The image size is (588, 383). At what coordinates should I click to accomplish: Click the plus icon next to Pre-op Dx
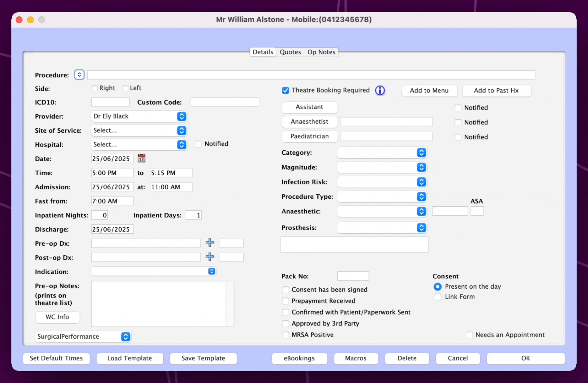click(x=210, y=243)
